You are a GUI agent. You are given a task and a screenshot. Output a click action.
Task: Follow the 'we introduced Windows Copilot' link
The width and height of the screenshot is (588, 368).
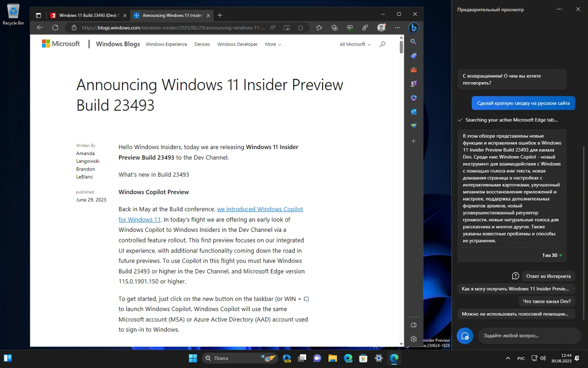260,209
